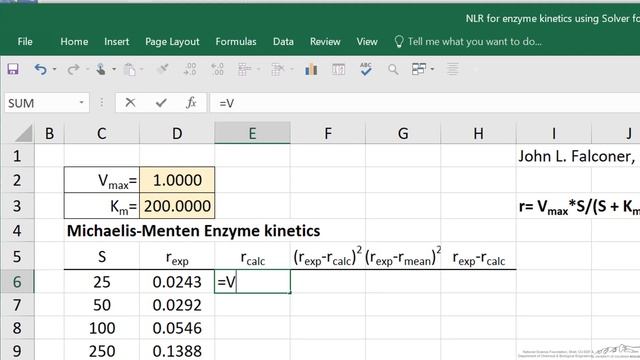Select column E header
Screen dimensions: 640x360
tap(252, 133)
